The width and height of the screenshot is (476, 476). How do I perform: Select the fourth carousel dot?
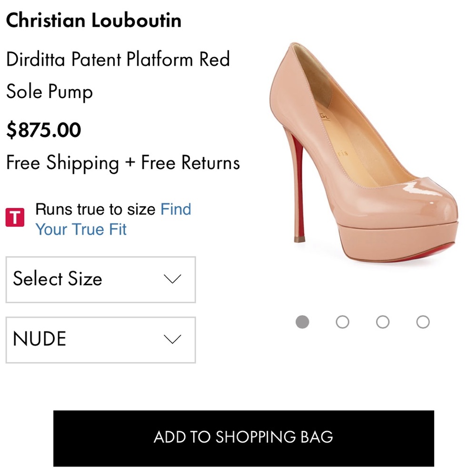(422, 322)
